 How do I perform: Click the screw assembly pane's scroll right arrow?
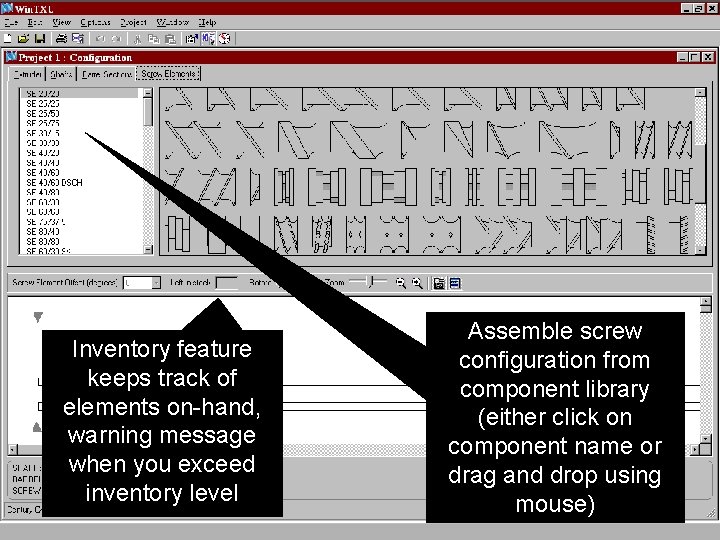point(695,450)
